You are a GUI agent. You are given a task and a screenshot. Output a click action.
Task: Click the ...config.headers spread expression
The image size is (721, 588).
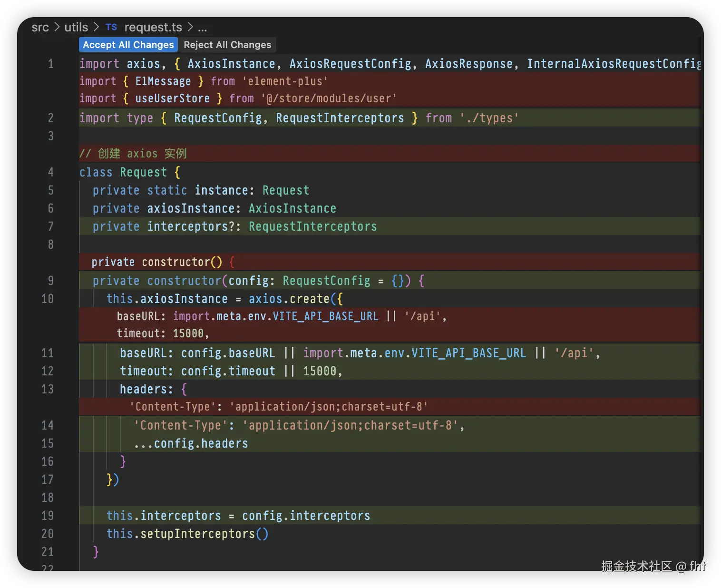point(191,443)
